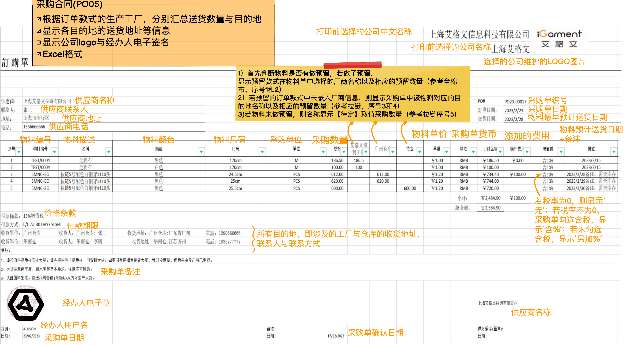The width and height of the screenshot is (644, 346).
Task: Open the 單價 column filter arrow
Action: (x=447, y=152)
